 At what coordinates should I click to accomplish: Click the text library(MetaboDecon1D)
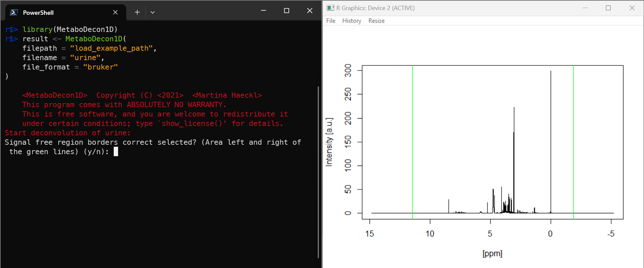point(70,30)
